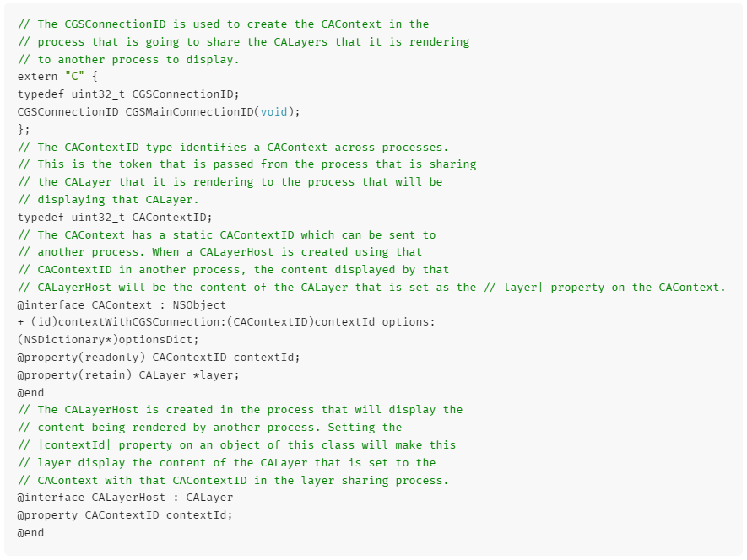Click the 'extern "C" {' line

point(57,77)
